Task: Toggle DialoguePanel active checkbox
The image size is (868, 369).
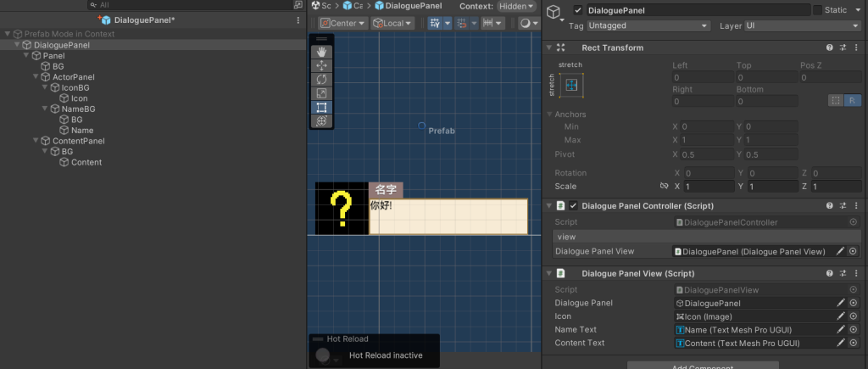Action: (x=578, y=10)
